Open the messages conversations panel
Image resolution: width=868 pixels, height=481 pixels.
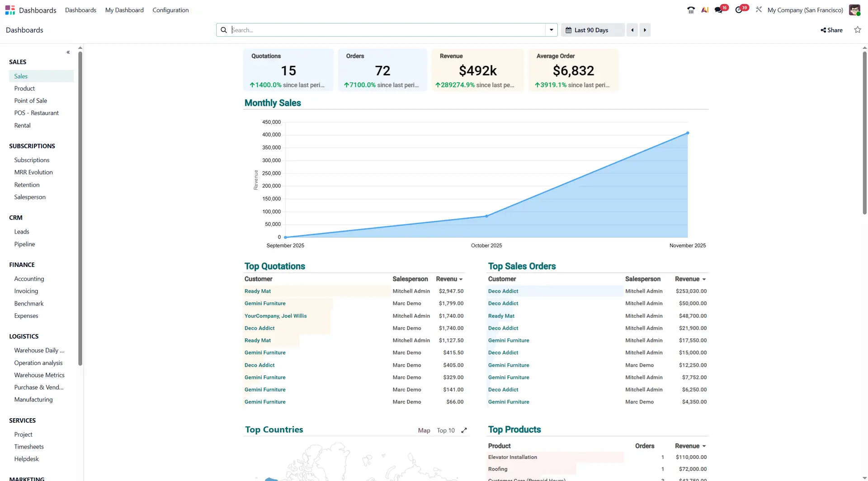pyautogui.click(x=720, y=9)
